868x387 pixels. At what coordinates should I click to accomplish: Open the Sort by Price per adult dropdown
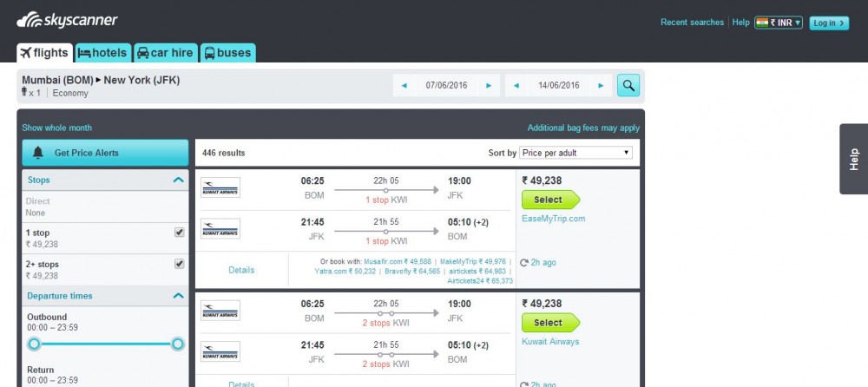(x=575, y=153)
